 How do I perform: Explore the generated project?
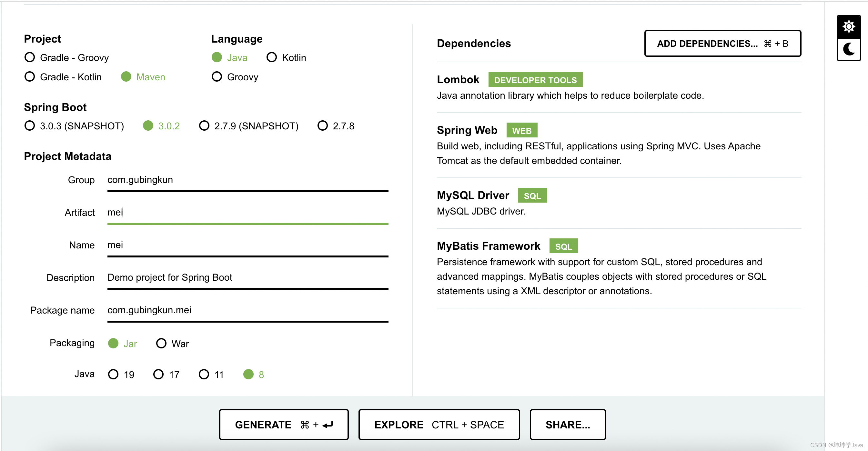click(x=439, y=425)
